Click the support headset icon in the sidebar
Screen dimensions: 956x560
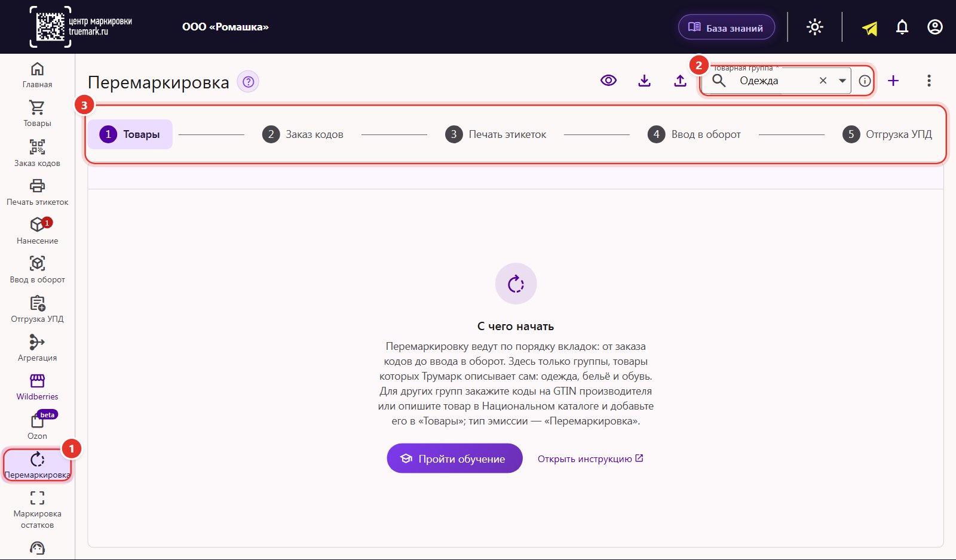[x=37, y=549]
